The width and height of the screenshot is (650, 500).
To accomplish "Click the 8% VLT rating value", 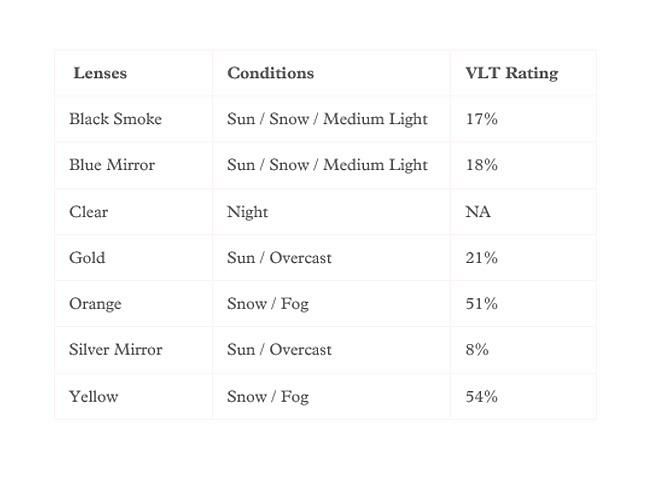I will 477,350.
